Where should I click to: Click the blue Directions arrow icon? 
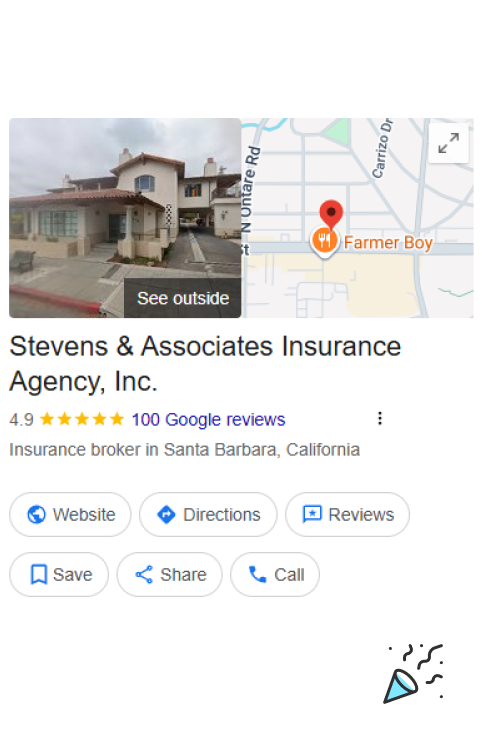point(166,514)
